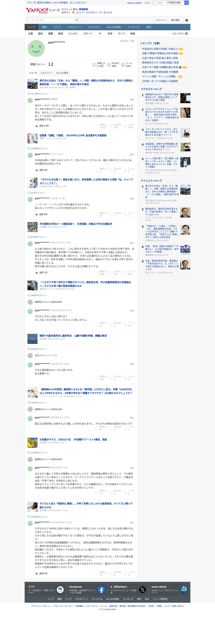
Task: Click 共感した icon with 436 count
Action: pos(97,273)
